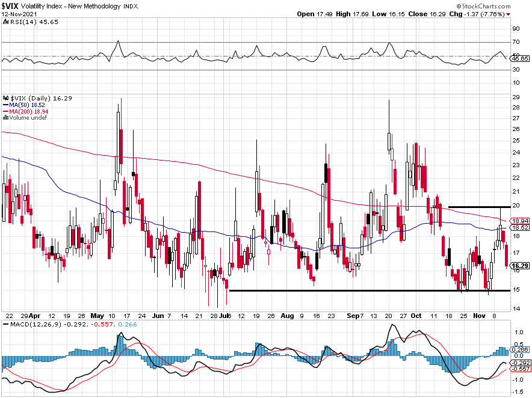Click the $VIX ticker symbol title
This screenshot has height=398, width=532.
[10, 6]
